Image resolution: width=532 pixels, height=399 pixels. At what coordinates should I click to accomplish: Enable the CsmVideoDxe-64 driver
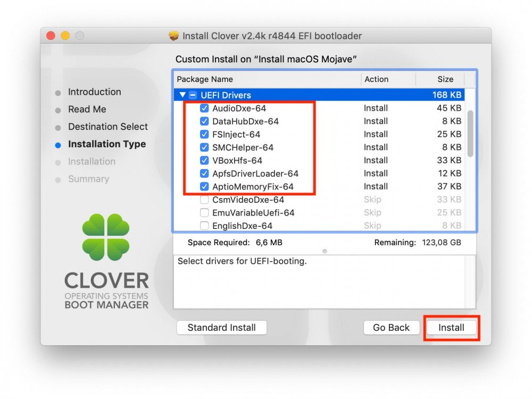204,200
